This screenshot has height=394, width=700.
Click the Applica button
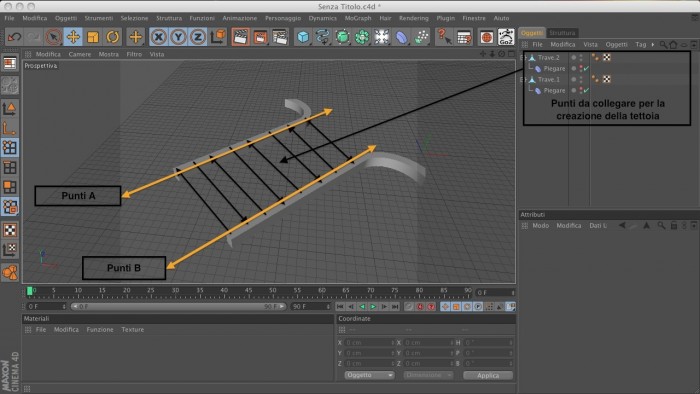click(x=488, y=375)
